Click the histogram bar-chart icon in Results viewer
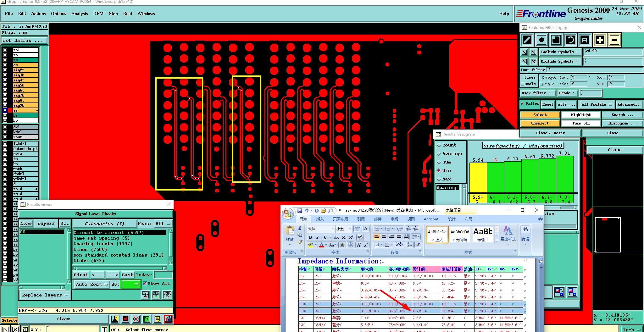Screen dimensions: 644x332 (168, 319)
